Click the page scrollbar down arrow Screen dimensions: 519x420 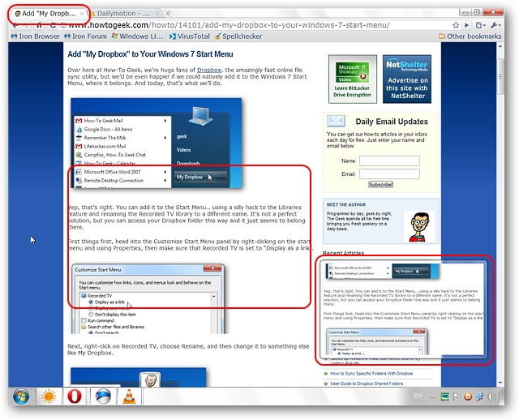pos(500,383)
